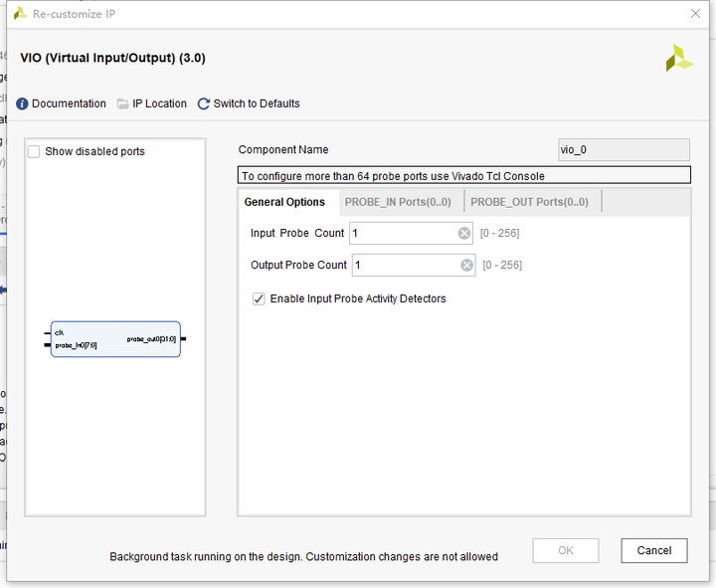Viewport: 716px width, 588px height.
Task: Clear the Output Probe Count field icon
Action: [467, 265]
